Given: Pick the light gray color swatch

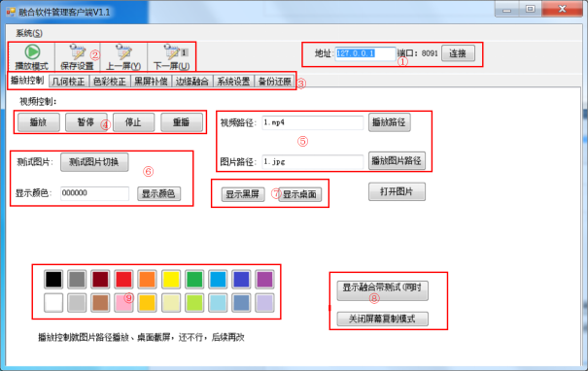Looking at the screenshot, I should click(77, 303).
